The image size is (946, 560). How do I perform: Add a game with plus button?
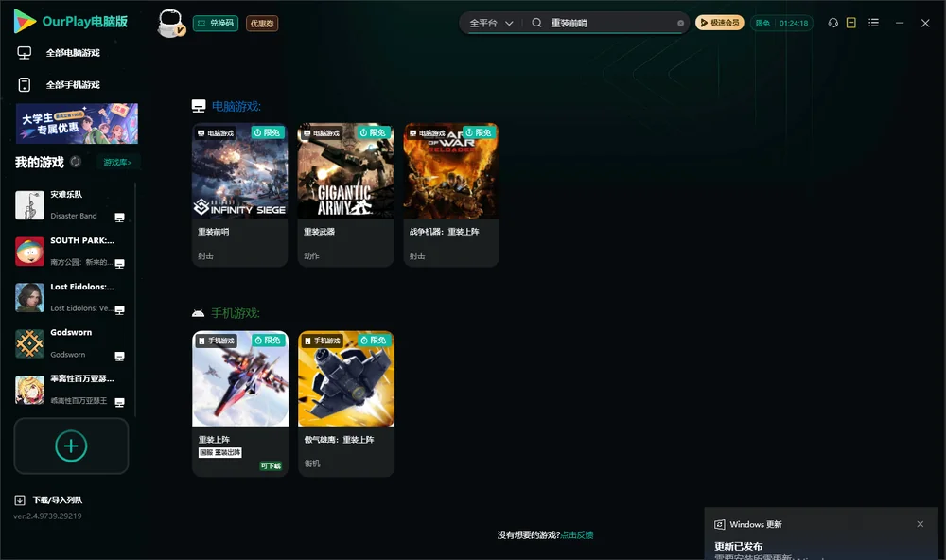[x=71, y=446]
